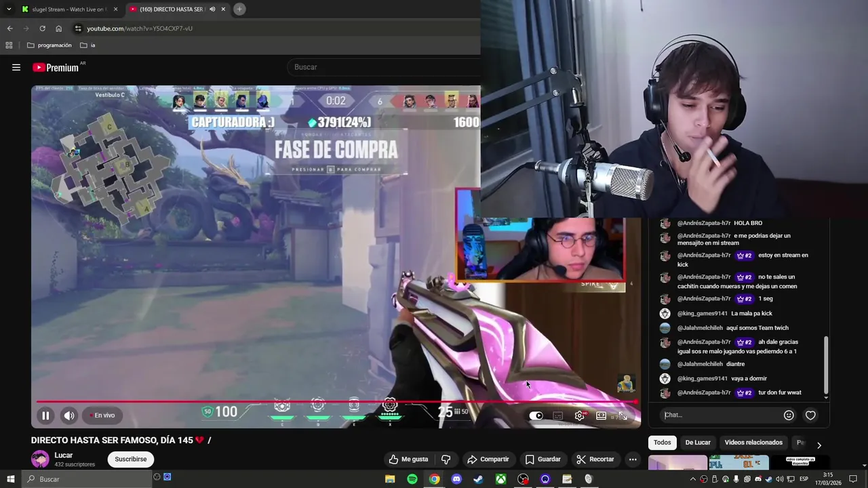This screenshot has width=868, height=488.
Task: Open File Explorer from the taskbar
Action: click(x=390, y=479)
